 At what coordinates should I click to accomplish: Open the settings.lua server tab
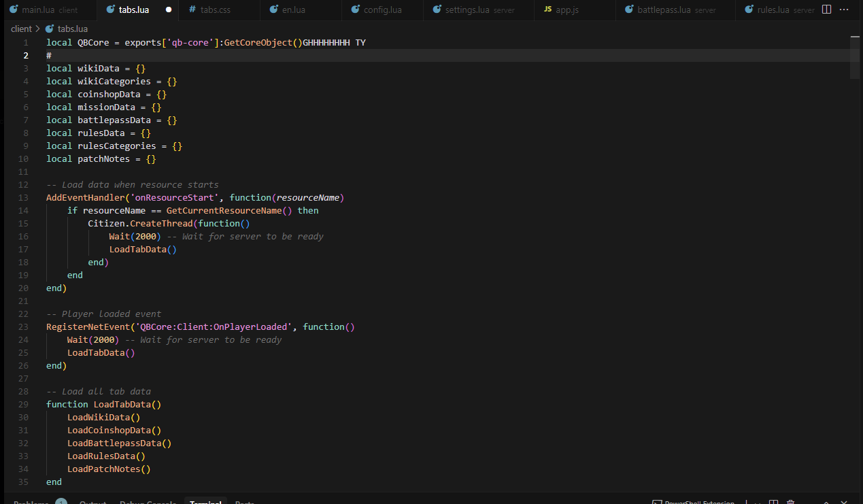pos(479,10)
